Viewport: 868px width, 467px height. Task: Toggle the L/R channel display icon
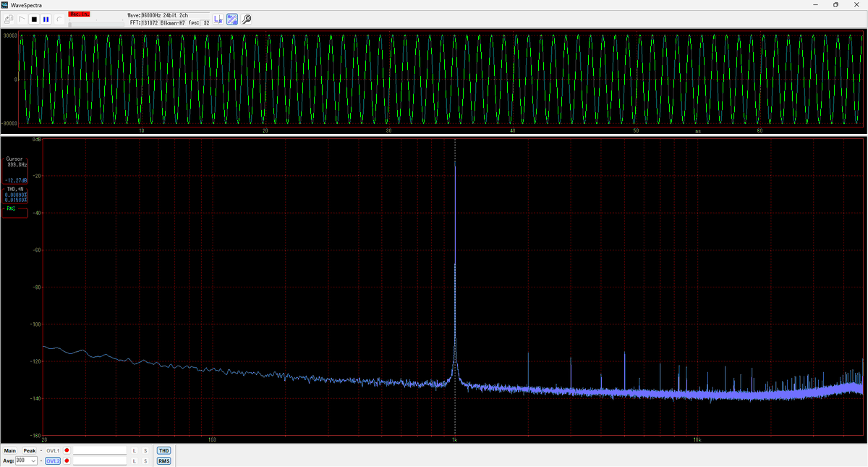(x=218, y=19)
